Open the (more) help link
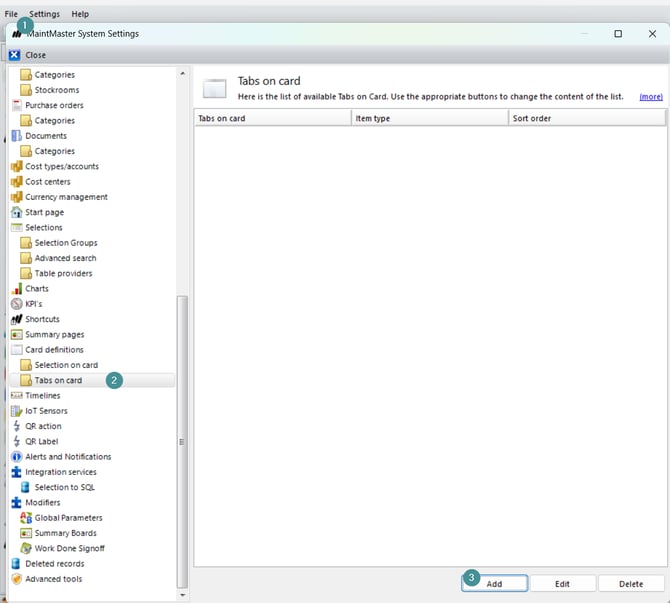 click(x=651, y=97)
